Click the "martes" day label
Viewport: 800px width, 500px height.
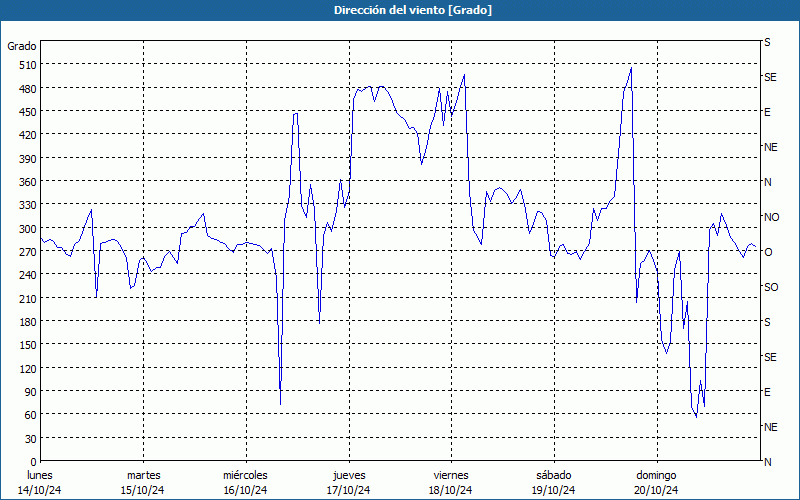point(143,475)
